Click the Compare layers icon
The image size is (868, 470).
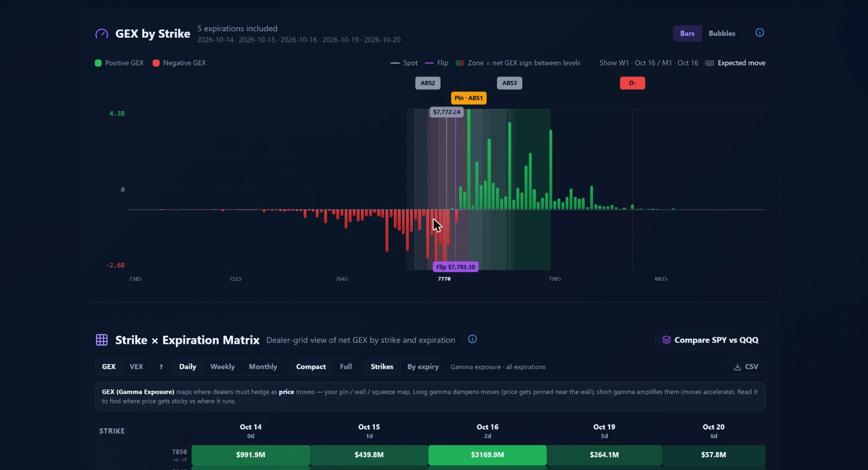666,340
